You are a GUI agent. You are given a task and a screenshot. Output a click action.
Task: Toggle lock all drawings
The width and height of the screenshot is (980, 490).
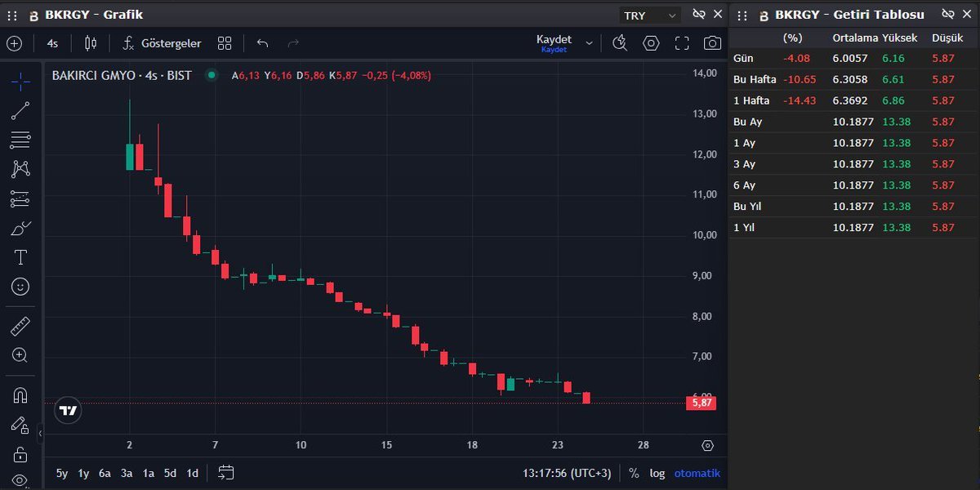click(x=20, y=454)
